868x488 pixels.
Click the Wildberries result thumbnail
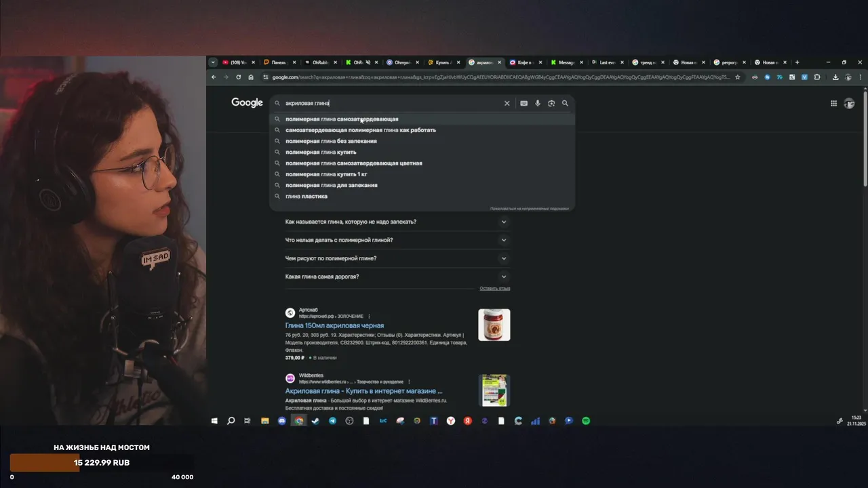tap(494, 390)
